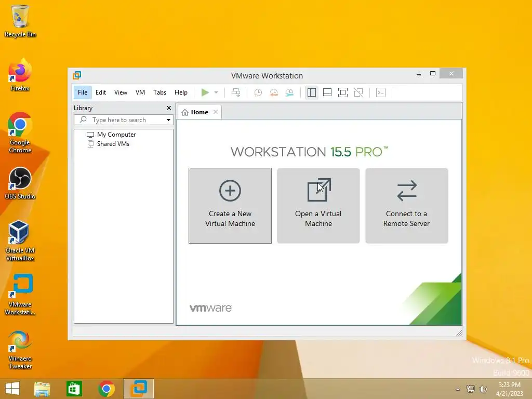This screenshot has height=399, width=532.
Task: Click the Windows Start button
Action: (x=12, y=389)
